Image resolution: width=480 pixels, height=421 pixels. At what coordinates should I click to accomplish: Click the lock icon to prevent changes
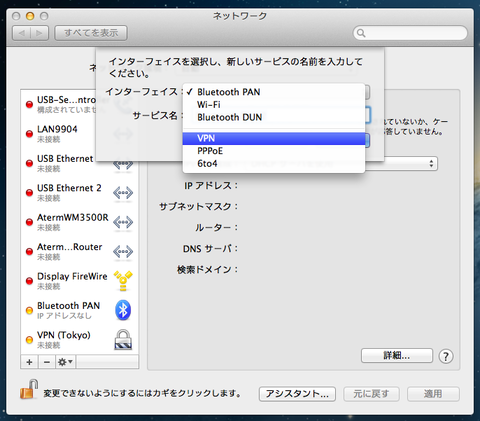(x=29, y=389)
